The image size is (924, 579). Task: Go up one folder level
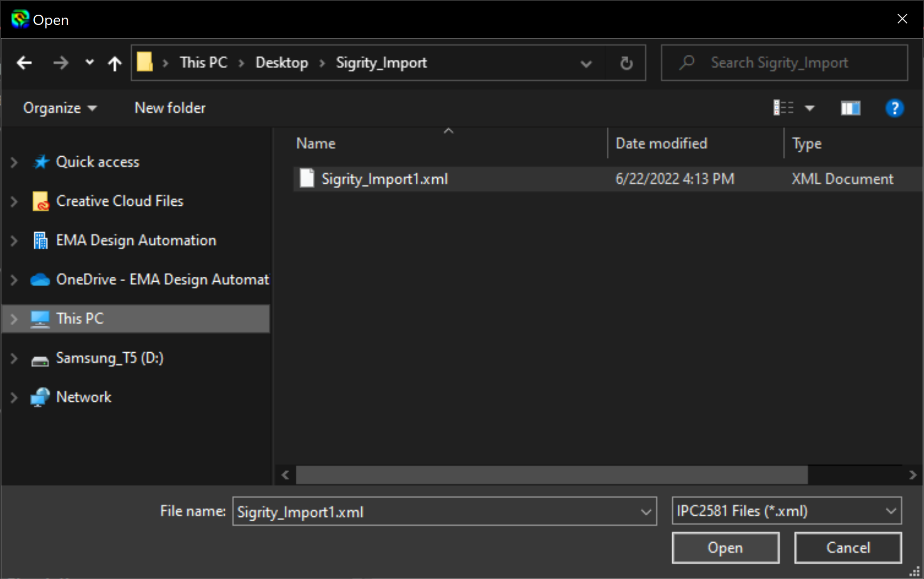pos(114,63)
